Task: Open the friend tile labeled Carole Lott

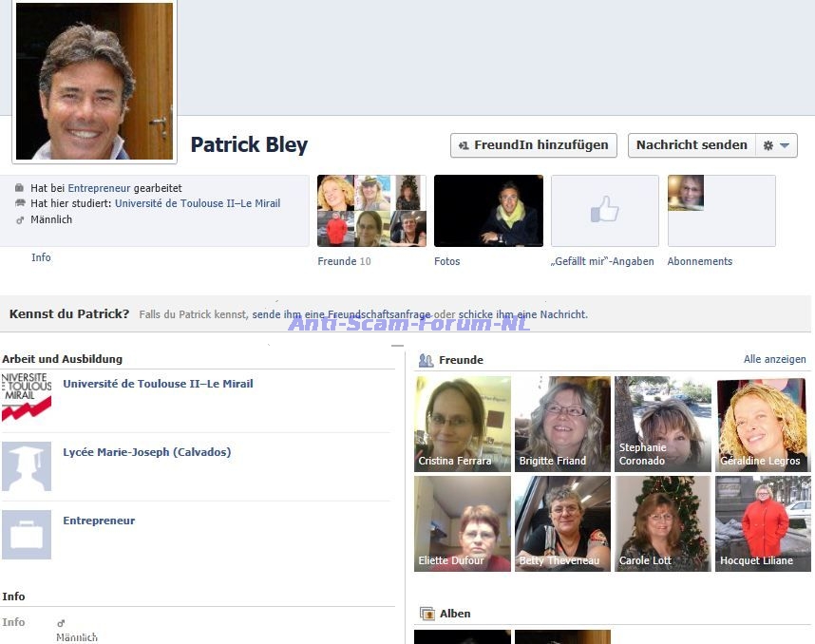Action: click(x=662, y=523)
